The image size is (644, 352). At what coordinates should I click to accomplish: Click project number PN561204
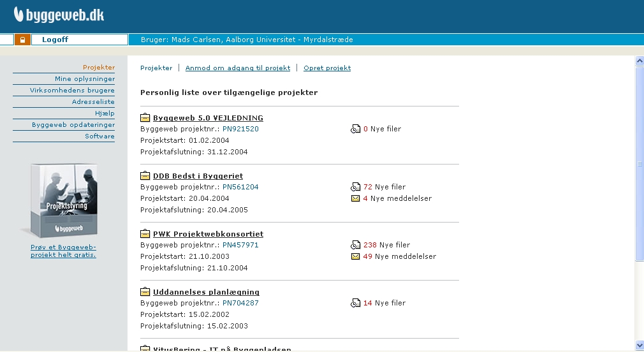point(240,187)
